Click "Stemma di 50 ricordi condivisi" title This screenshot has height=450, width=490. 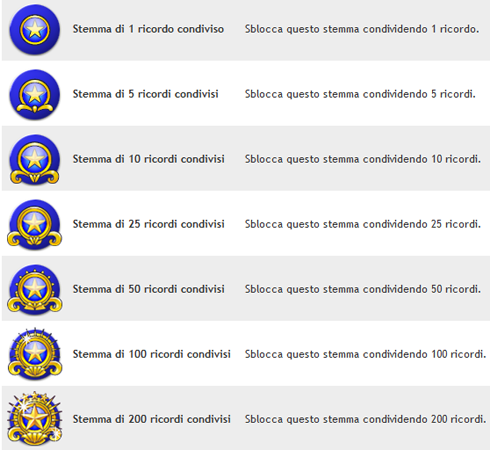[x=149, y=289]
